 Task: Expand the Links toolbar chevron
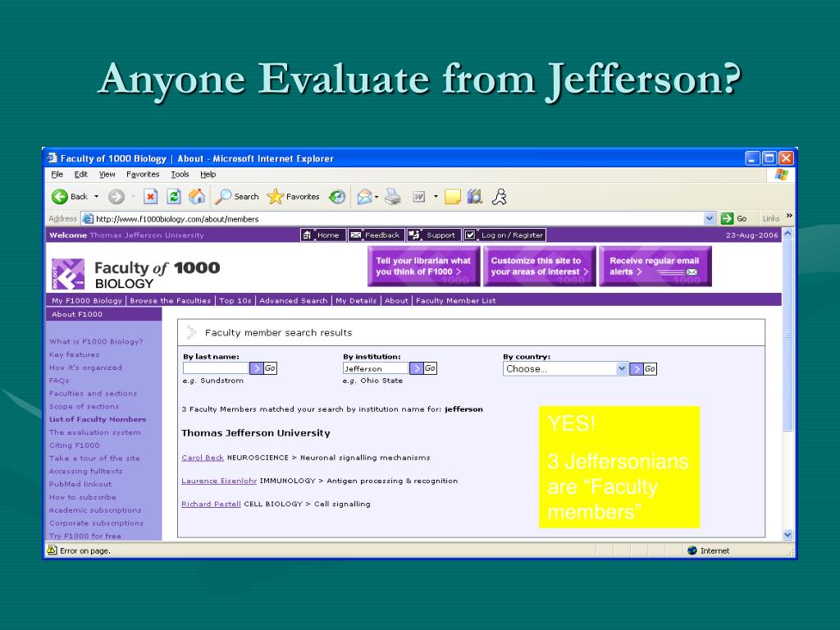point(789,216)
